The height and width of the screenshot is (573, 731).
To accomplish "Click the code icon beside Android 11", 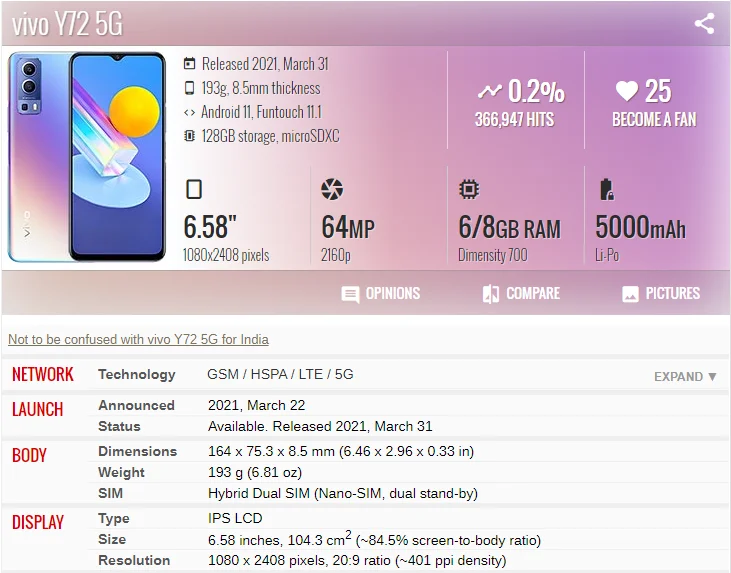I will coord(189,112).
